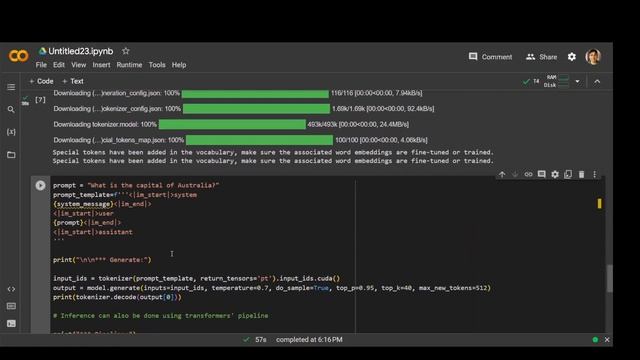640x360 pixels.
Task: Click the Share button
Action: click(x=541, y=57)
